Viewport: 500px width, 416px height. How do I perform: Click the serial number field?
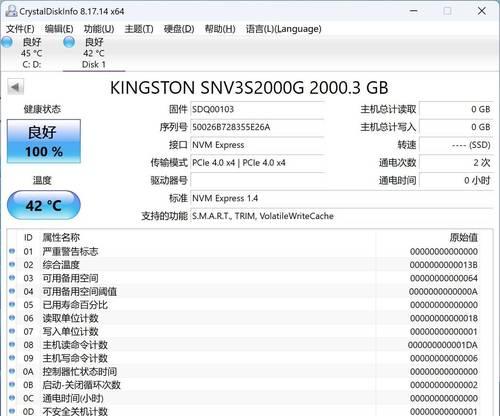coord(257,127)
